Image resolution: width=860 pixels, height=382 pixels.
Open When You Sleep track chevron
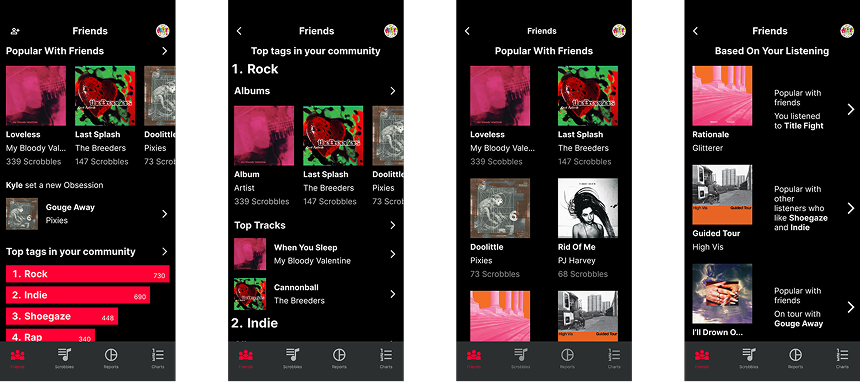[393, 254]
